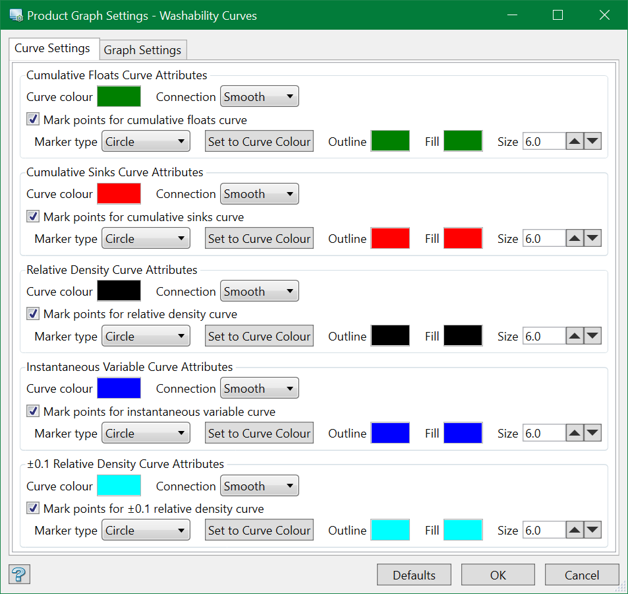Click the Size field for instantaneous variable markers

coord(544,433)
